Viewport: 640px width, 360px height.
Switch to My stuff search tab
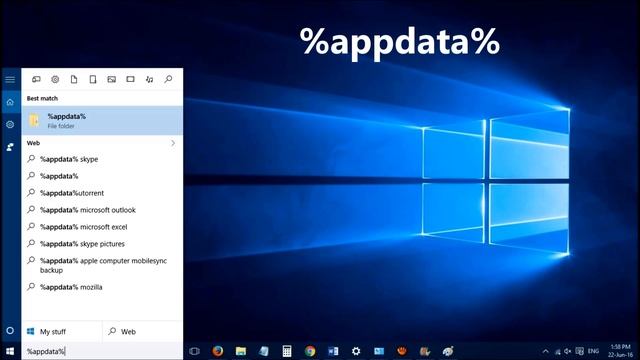[61, 331]
